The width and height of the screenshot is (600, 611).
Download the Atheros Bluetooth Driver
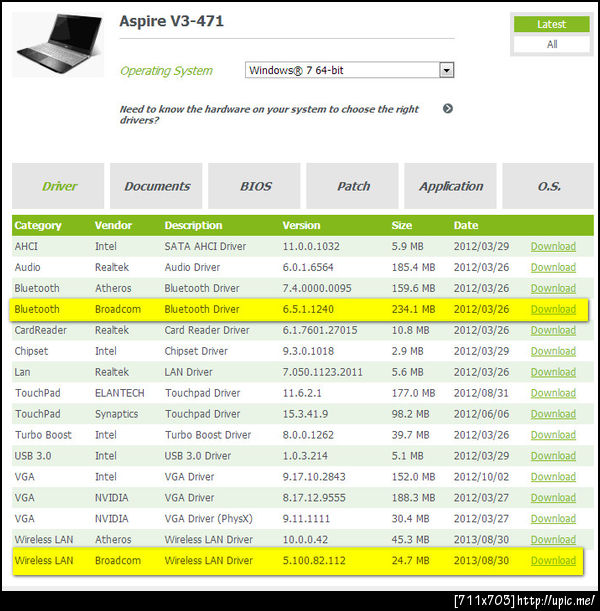pos(553,288)
